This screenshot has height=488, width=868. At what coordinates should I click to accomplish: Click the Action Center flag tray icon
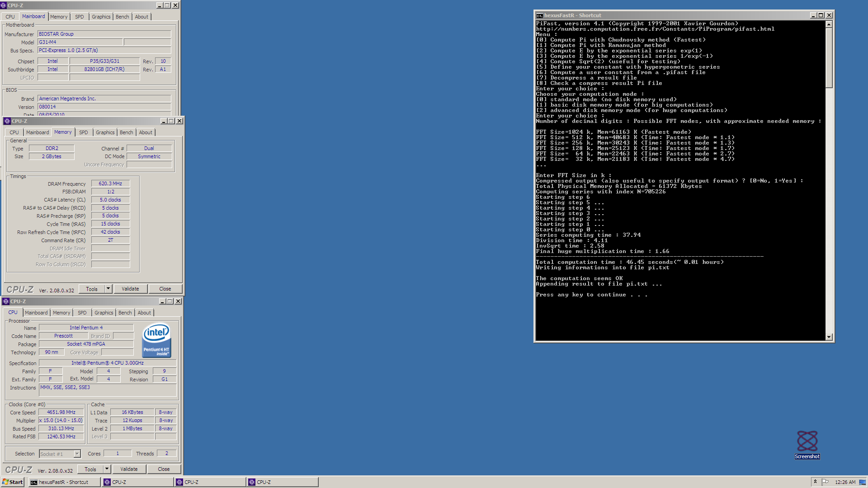[x=826, y=482]
